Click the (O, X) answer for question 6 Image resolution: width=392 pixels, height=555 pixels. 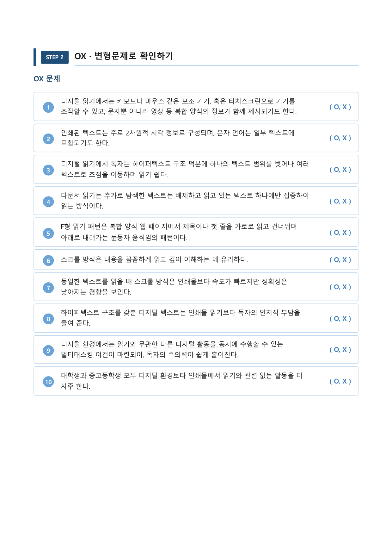[x=340, y=260]
